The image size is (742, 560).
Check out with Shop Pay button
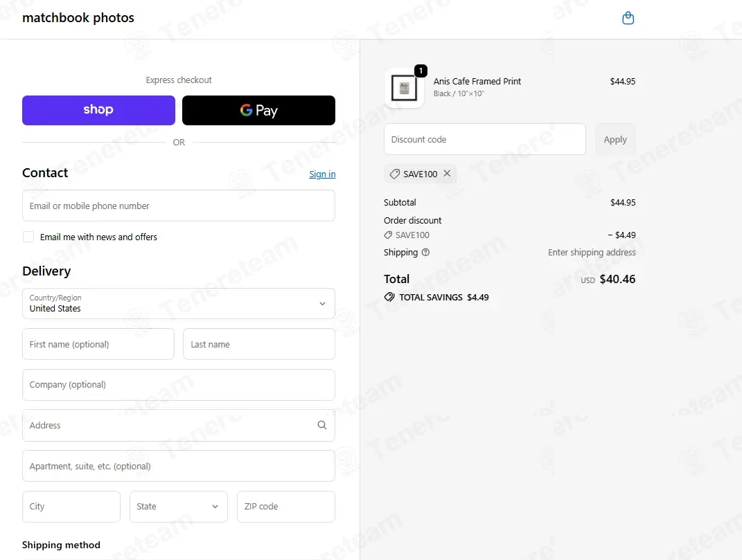98,110
